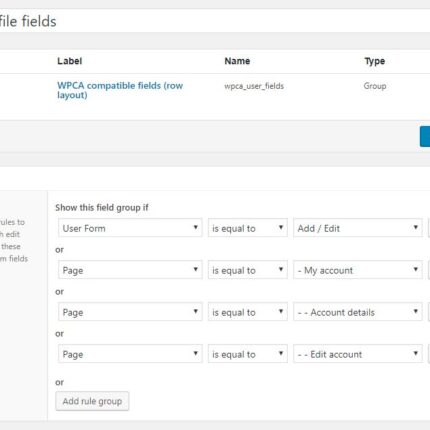Image resolution: width=430 pixels, height=430 pixels.
Task: Open Page dropdown in Account details row
Action: pyautogui.click(x=130, y=312)
